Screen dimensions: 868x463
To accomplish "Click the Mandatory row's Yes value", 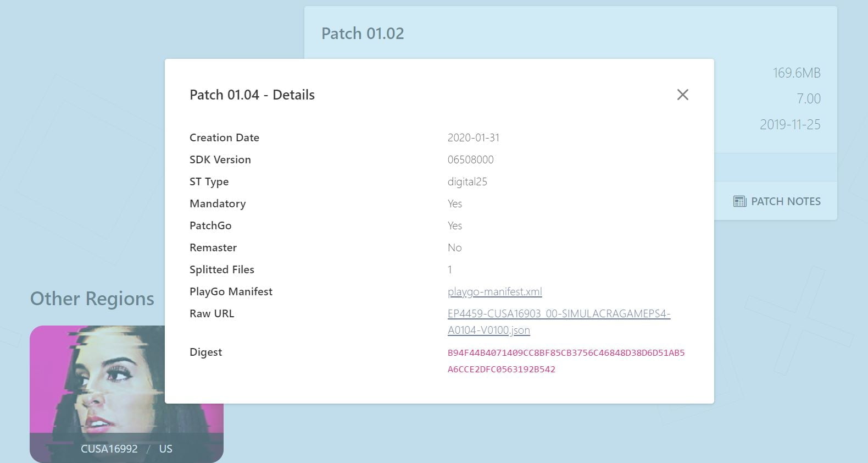I will (454, 203).
